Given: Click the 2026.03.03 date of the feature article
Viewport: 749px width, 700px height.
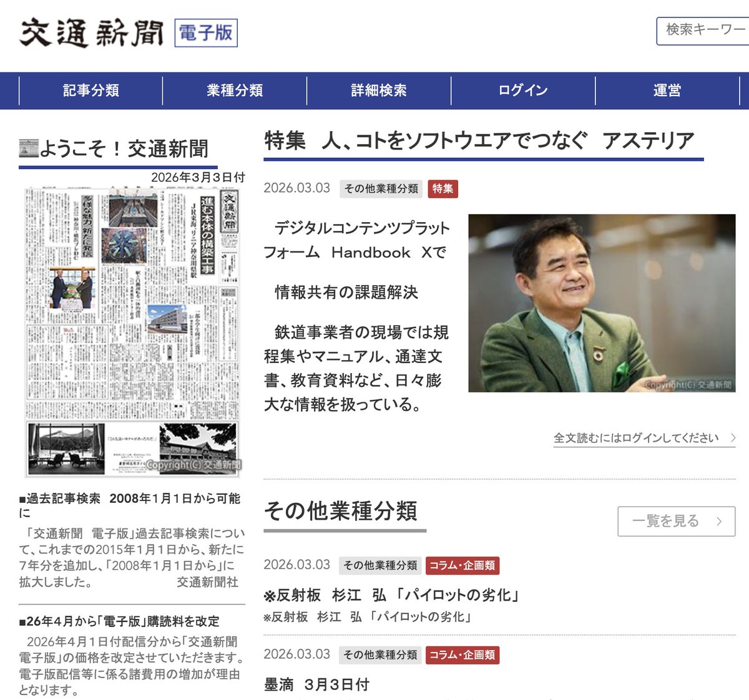Looking at the screenshot, I should (x=296, y=188).
